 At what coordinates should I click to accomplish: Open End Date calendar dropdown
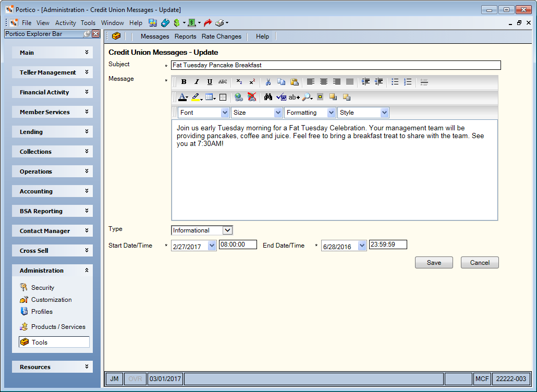coord(362,246)
